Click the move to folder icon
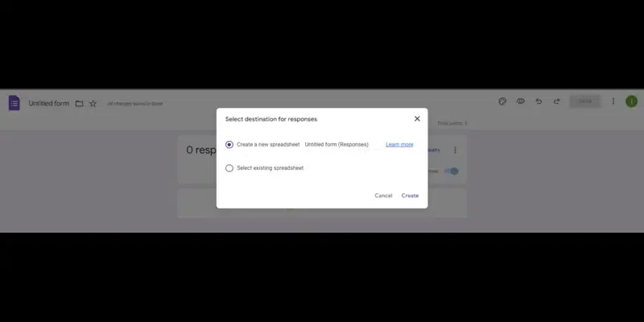644x322 pixels. [x=79, y=104]
